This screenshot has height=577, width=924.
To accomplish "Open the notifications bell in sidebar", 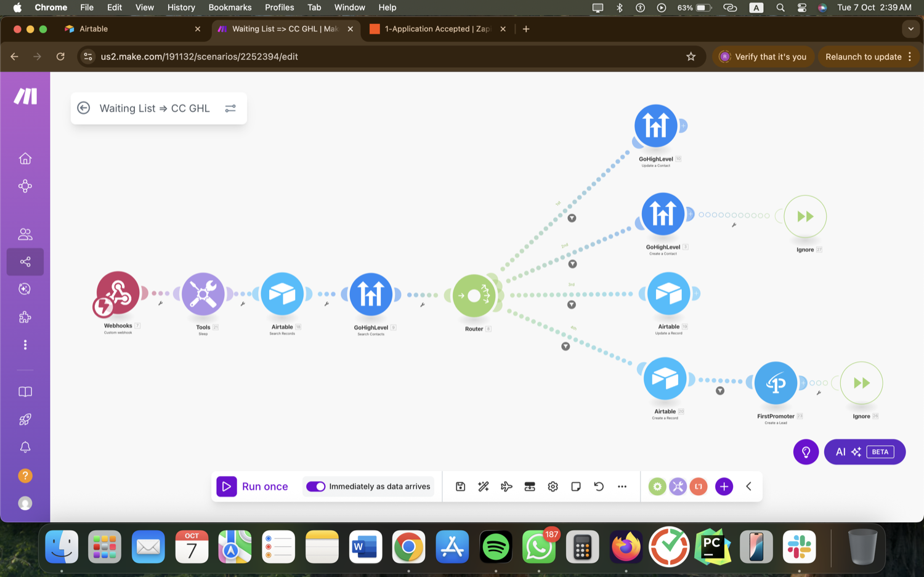I will (x=25, y=447).
